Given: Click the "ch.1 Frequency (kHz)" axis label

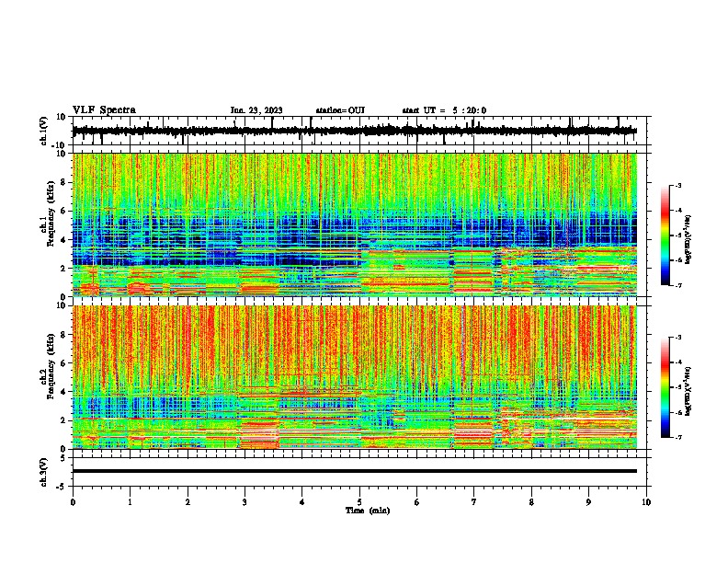Looking at the screenshot, I should [x=48, y=213].
